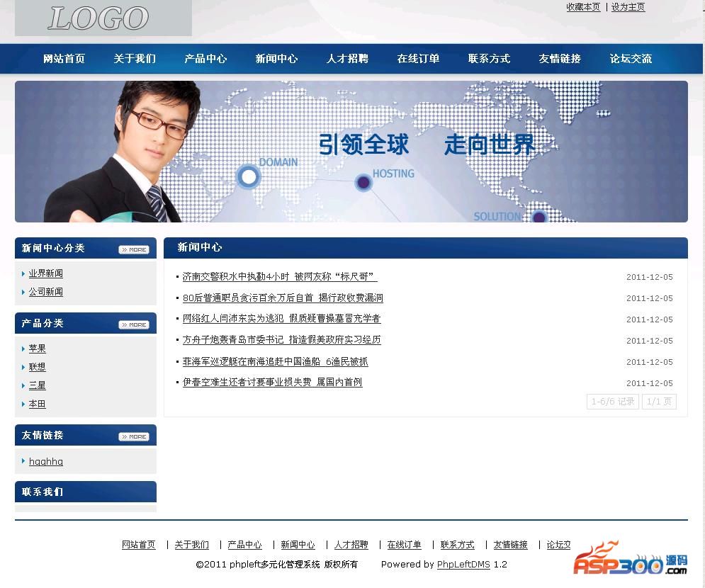Image resolution: width=705 pixels, height=588 pixels.
Task: Open news article 伊春空难生还者讨要事业损失费
Action: 272,382
